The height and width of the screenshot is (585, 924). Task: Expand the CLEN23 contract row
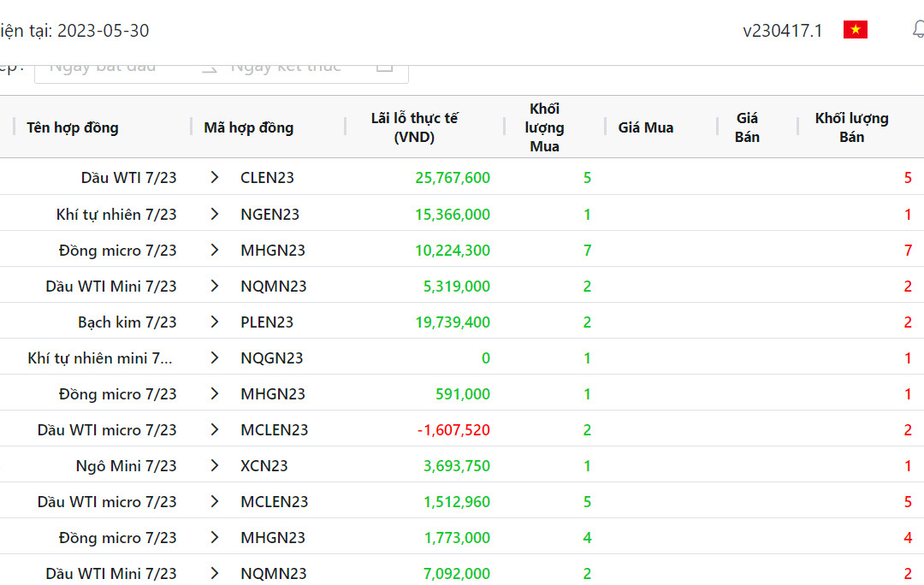(x=215, y=178)
